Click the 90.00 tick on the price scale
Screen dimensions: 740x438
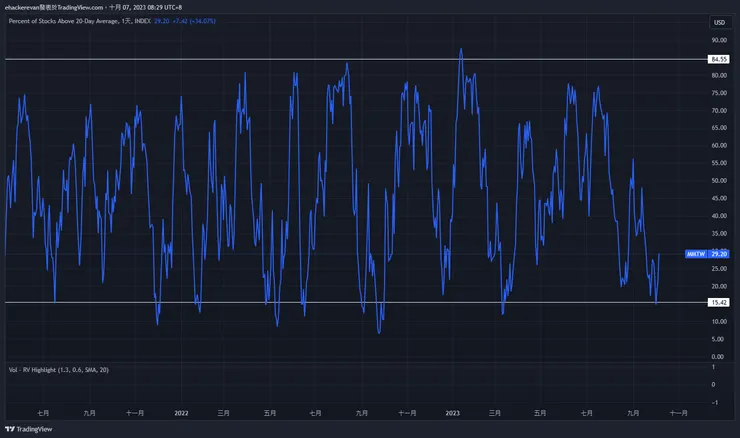(719, 40)
